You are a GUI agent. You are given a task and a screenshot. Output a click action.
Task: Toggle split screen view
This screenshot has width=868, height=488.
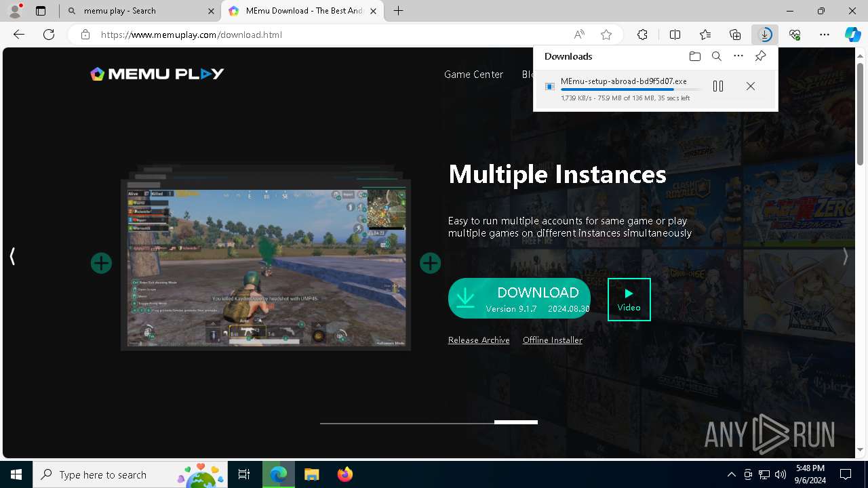coord(675,35)
